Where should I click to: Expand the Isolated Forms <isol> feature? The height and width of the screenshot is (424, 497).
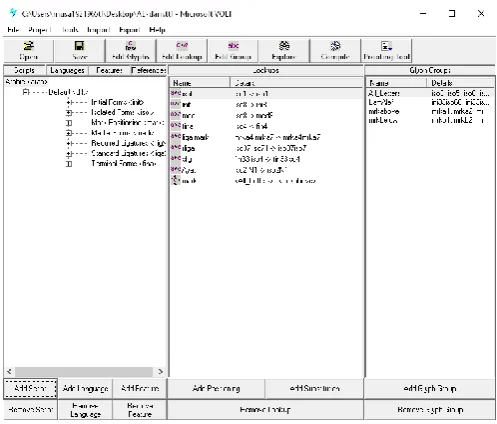(69, 113)
